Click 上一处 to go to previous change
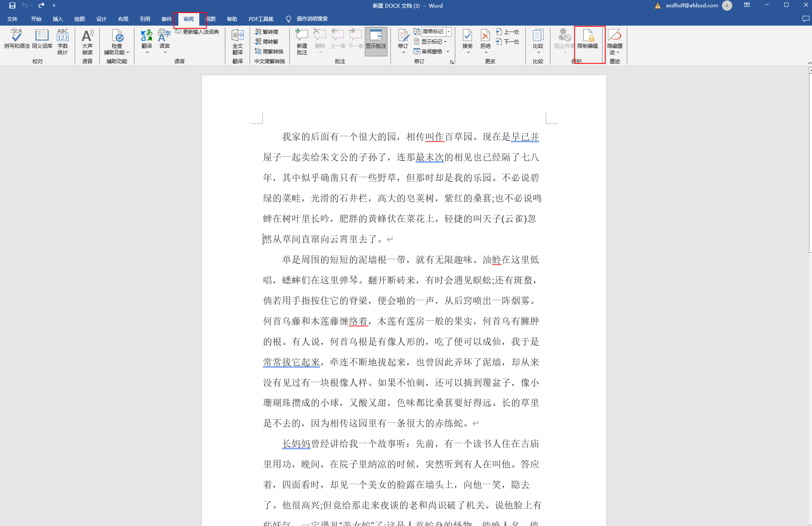 [x=508, y=31]
